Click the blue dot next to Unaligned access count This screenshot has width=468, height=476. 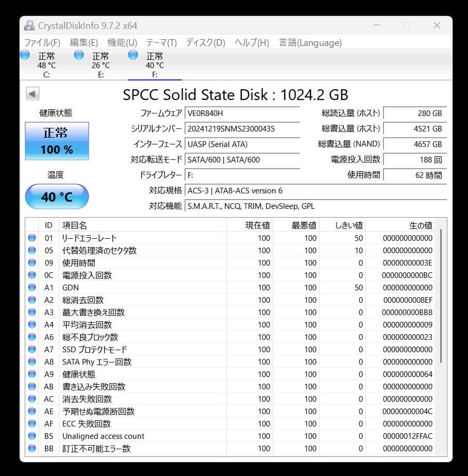(32, 436)
